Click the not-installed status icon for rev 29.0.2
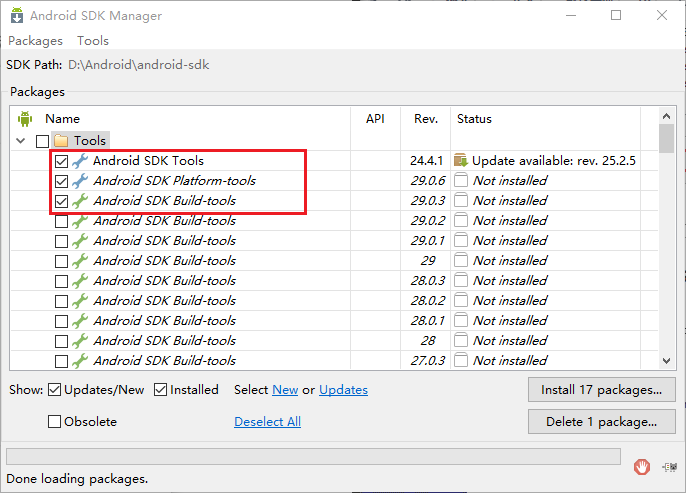 coord(461,220)
